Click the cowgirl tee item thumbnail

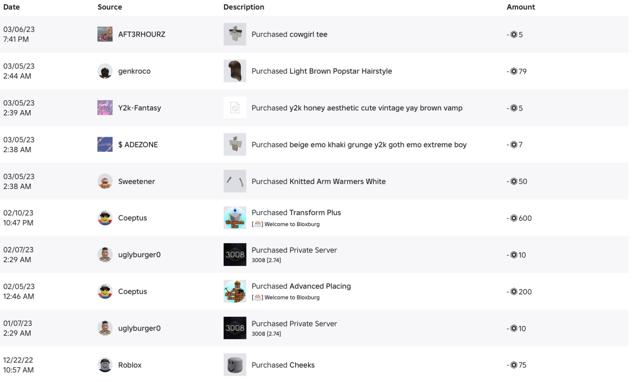pyautogui.click(x=235, y=34)
